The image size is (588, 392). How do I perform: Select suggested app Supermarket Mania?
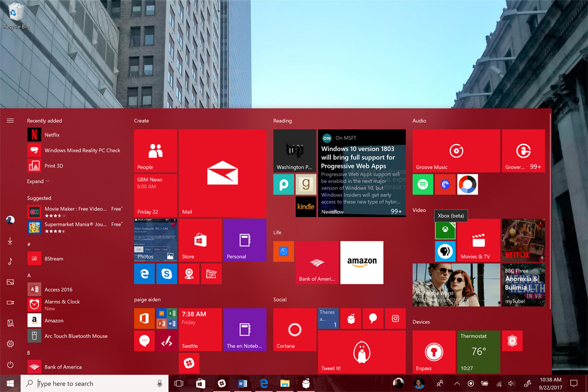(75, 227)
